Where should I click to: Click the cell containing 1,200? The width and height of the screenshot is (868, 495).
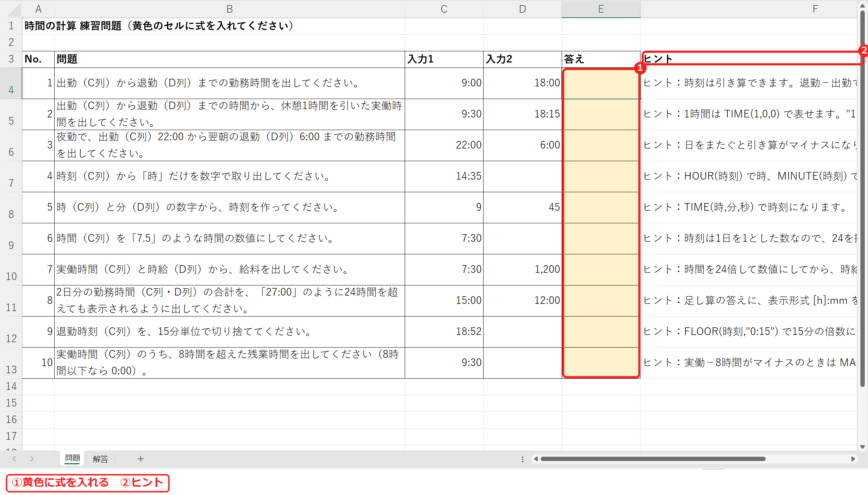(x=523, y=270)
